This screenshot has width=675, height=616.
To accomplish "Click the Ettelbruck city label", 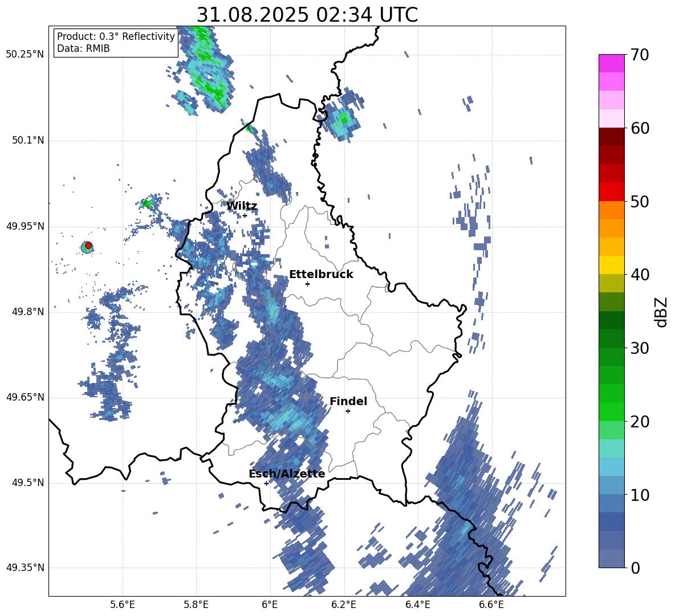I will tap(321, 275).
